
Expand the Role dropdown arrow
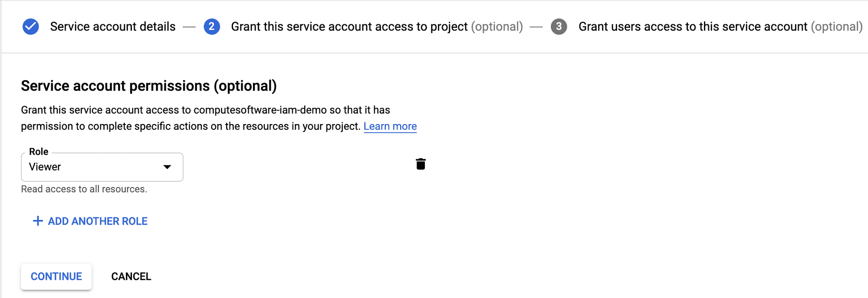pos(167,167)
